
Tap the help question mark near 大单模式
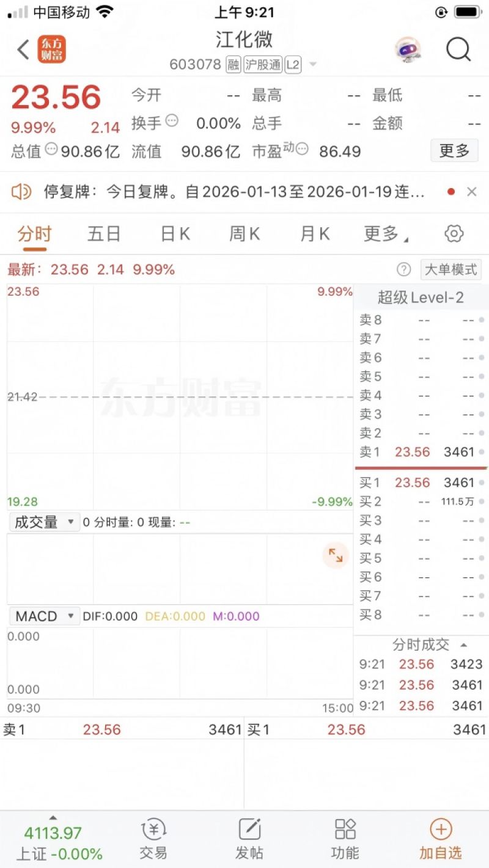(404, 269)
